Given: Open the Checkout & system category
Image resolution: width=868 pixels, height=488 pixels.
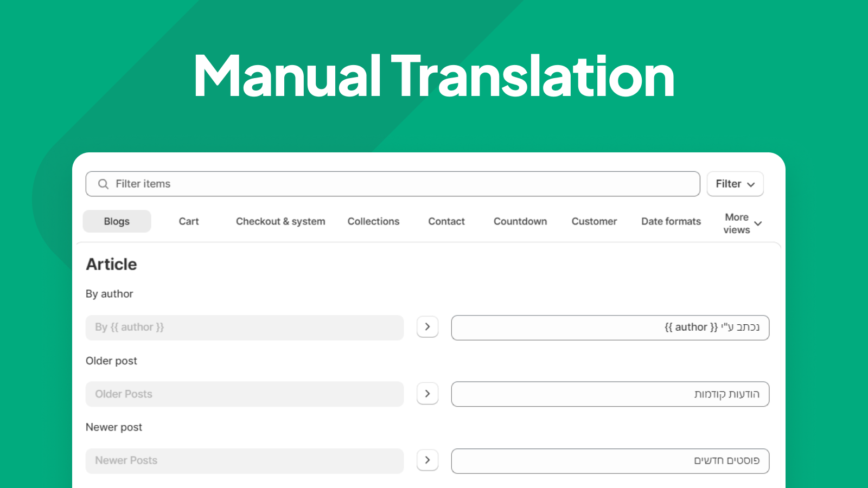Looking at the screenshot, I should point(280,221).
